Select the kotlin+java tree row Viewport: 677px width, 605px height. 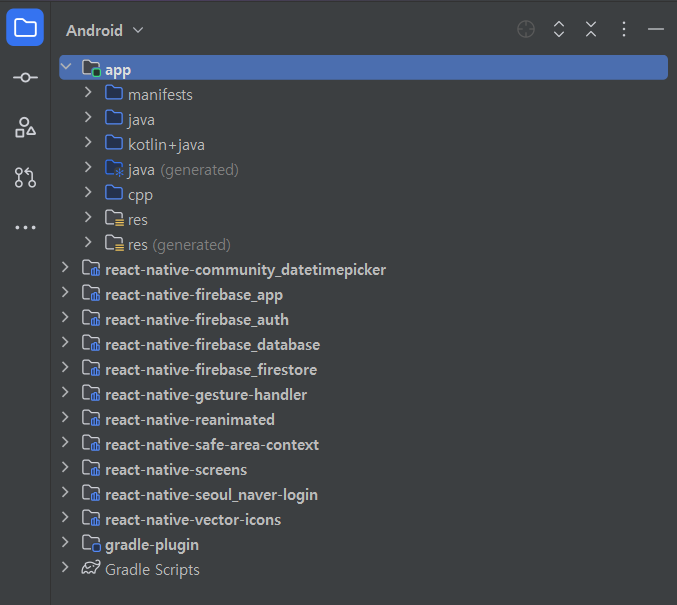point(363,145)
